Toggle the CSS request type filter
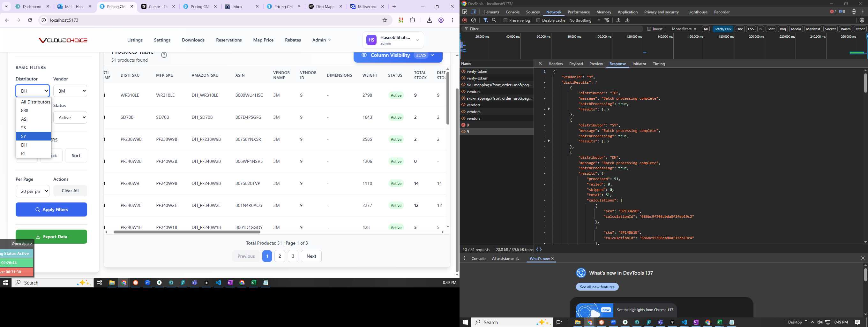The height and width of the screenshot is (327, 868). pyautogui.click(x=751, y=29)
